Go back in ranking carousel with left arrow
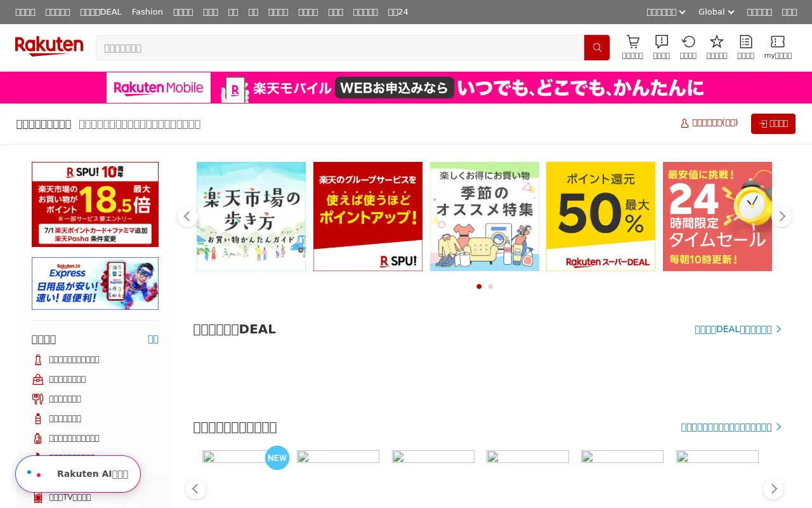Image resolution: width=812 pixels, height=508 pixels. 195,488
